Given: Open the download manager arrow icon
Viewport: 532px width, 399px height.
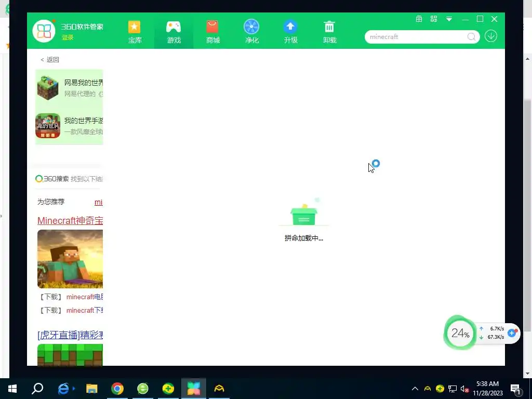Looking at the screenshot, I should pyautogui.click(x=490, y=36).
